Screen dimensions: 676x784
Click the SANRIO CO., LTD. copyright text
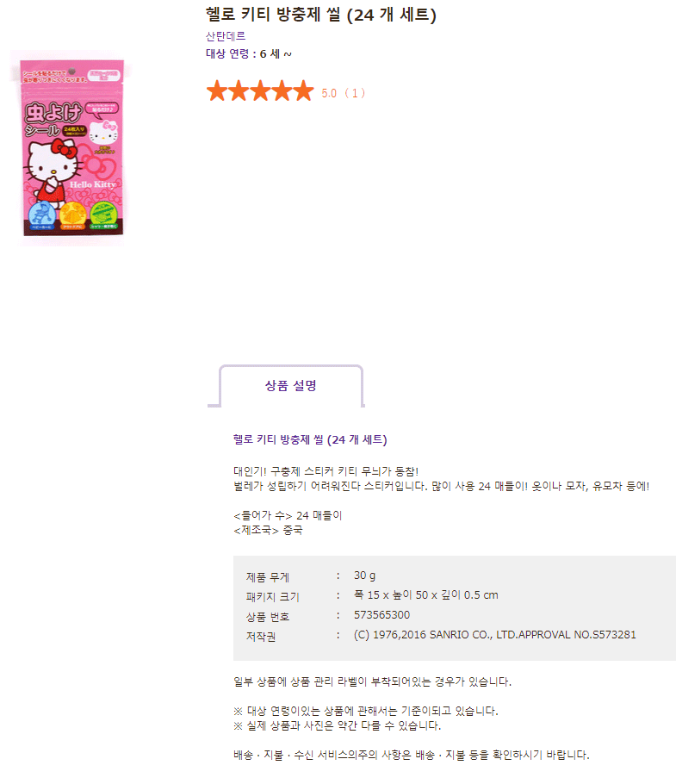point(494,635)
